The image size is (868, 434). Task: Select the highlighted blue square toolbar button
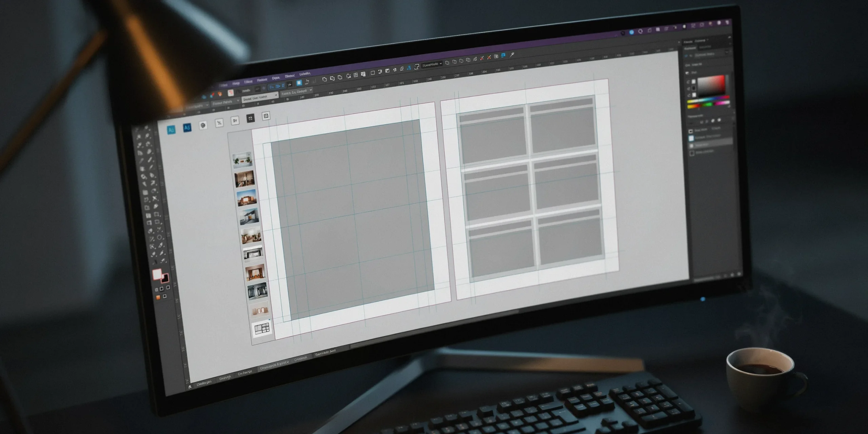(x=299, y=83)
